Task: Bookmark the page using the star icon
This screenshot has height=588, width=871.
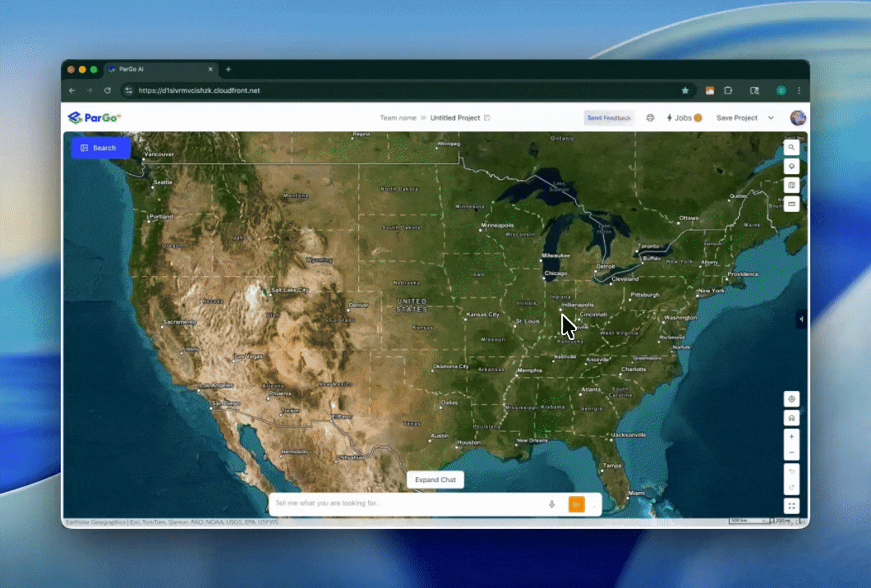Action: 685,90
